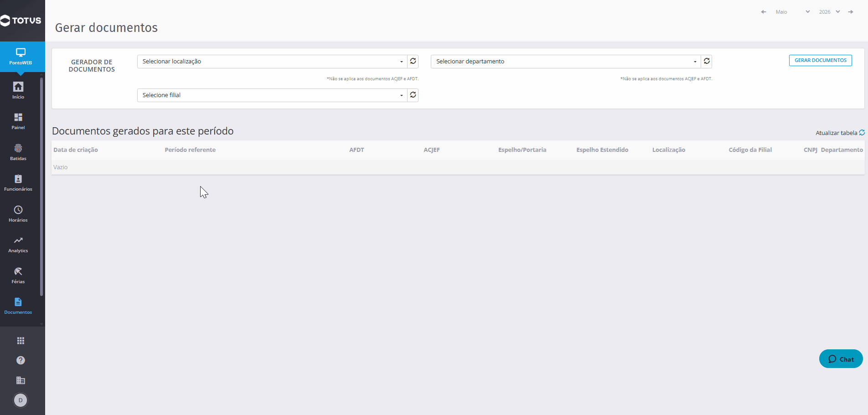Screen dimensions: 868x415
Task: Open the 2026 year selector
Action: (829, 12)
